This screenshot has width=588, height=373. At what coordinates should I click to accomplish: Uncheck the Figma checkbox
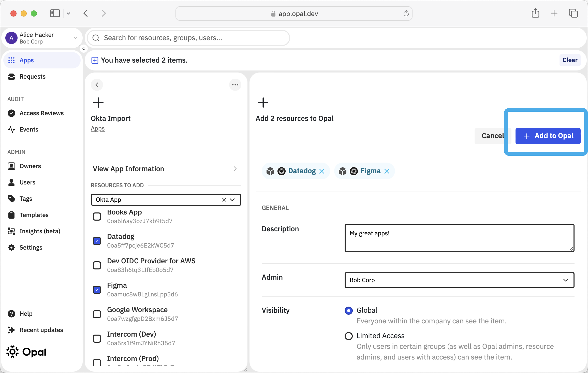point(97,290)
